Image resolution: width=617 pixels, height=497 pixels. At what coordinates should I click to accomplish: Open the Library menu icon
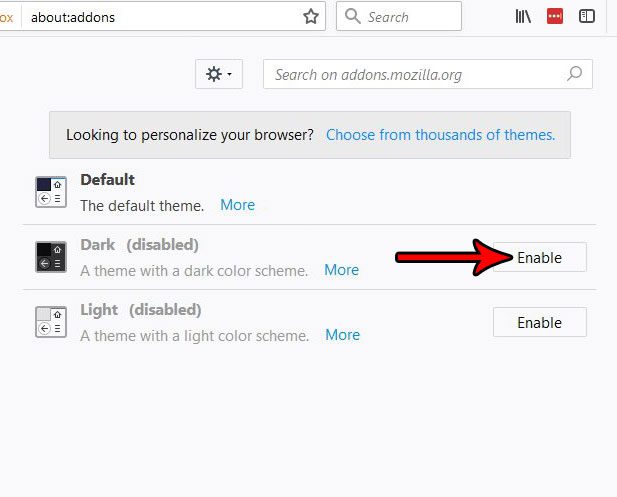(x=523, y=17)
